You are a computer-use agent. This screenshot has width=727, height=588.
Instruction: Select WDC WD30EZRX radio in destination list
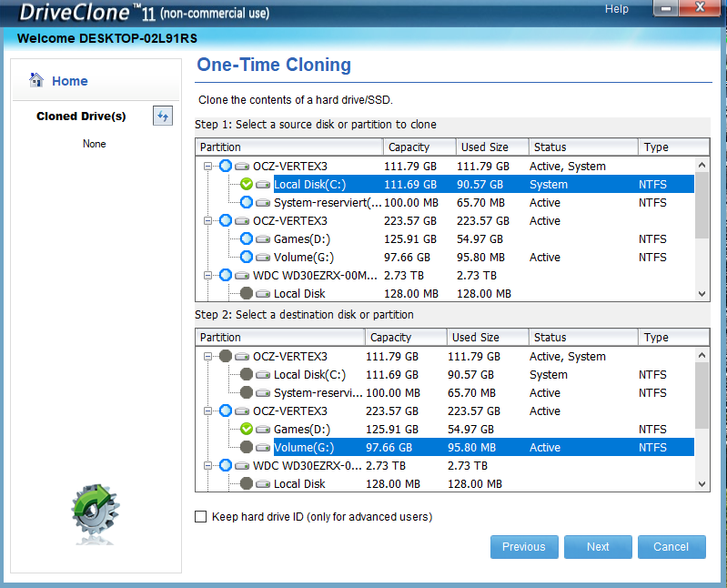(226, 465)
